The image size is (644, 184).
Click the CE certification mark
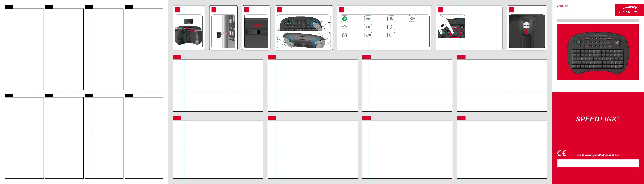(x=562, y=153)
